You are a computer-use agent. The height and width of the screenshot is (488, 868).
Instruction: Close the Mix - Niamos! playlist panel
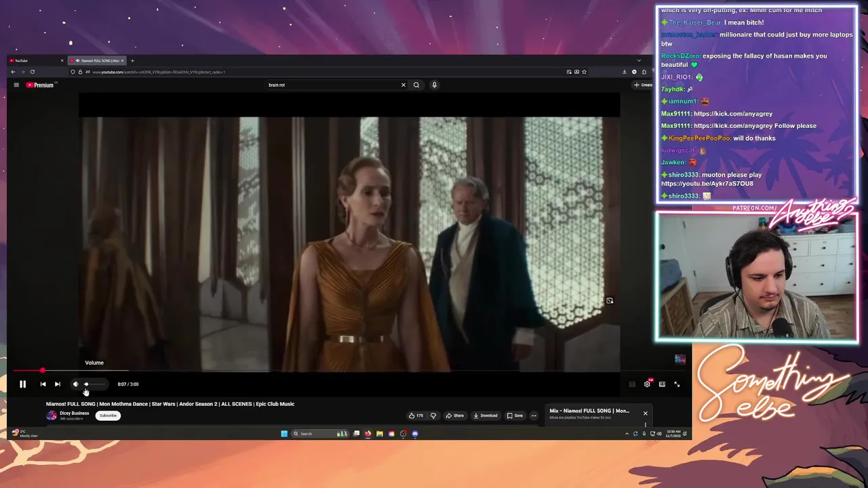coord(645,413)
